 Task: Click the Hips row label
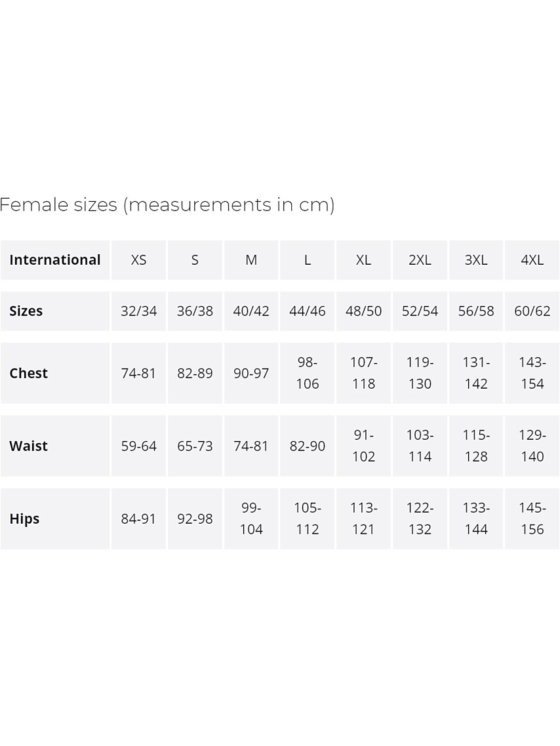[25, 519]
